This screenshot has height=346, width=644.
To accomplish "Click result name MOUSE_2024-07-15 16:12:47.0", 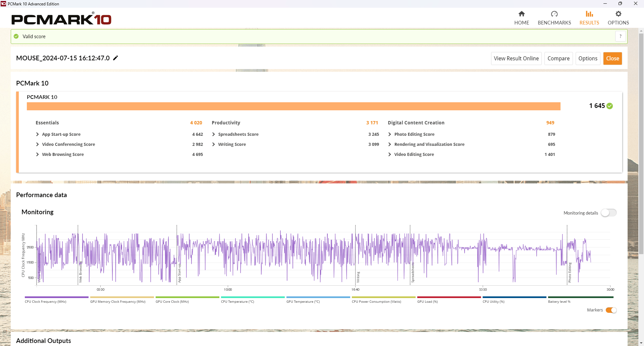I will click(x=63, y=58).
